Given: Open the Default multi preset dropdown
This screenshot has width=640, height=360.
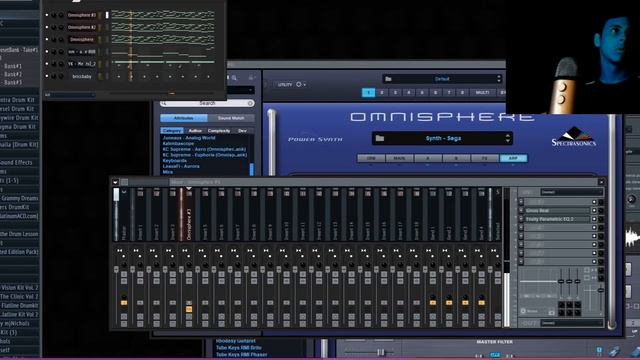Looking at the screenshot, I should (442, 79).
